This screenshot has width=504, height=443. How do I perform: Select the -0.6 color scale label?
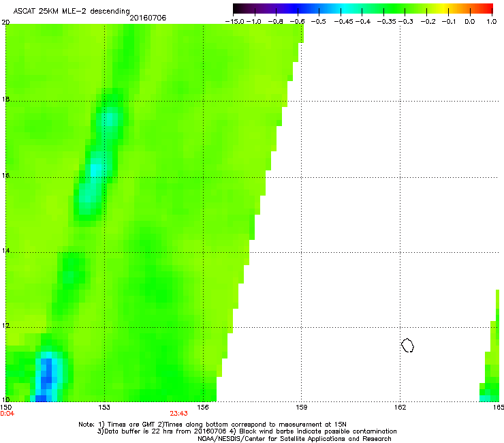click(297, 22)
